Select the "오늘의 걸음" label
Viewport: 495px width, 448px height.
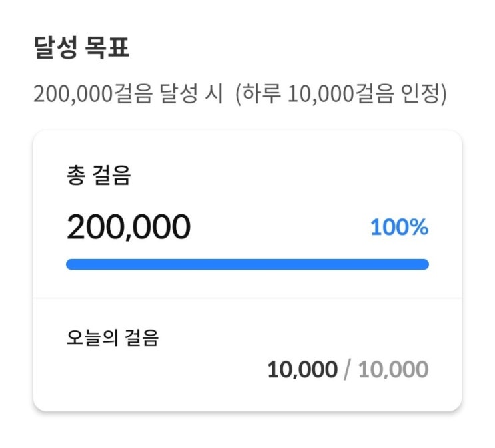(x=112, y=338)
